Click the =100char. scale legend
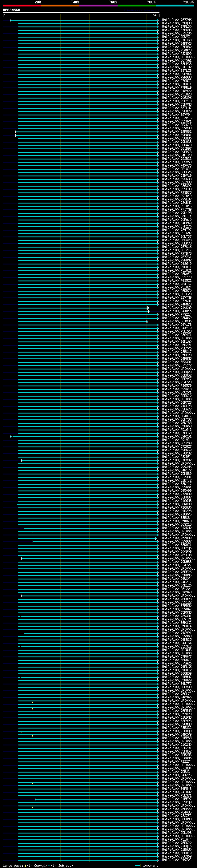The width and height of the screenshot is (197, 868). pyautogui.click(x=147, y=865)
